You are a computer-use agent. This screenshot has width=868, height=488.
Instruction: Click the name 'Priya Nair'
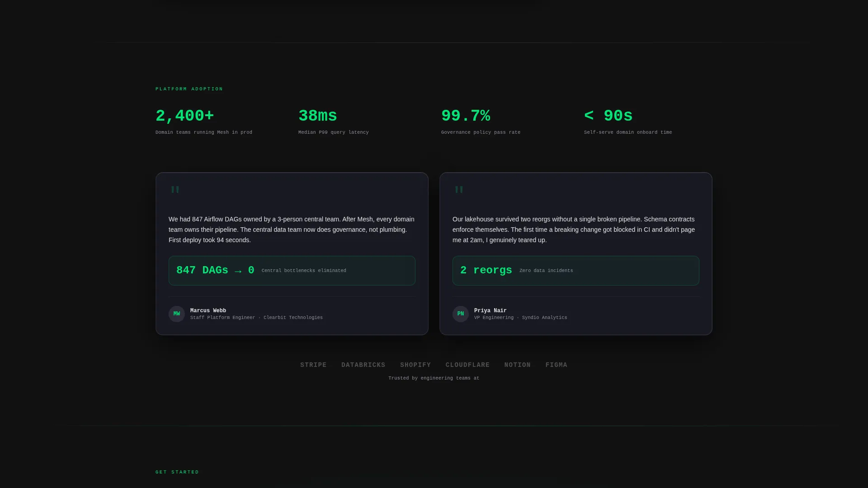click(x=491, y=311)
